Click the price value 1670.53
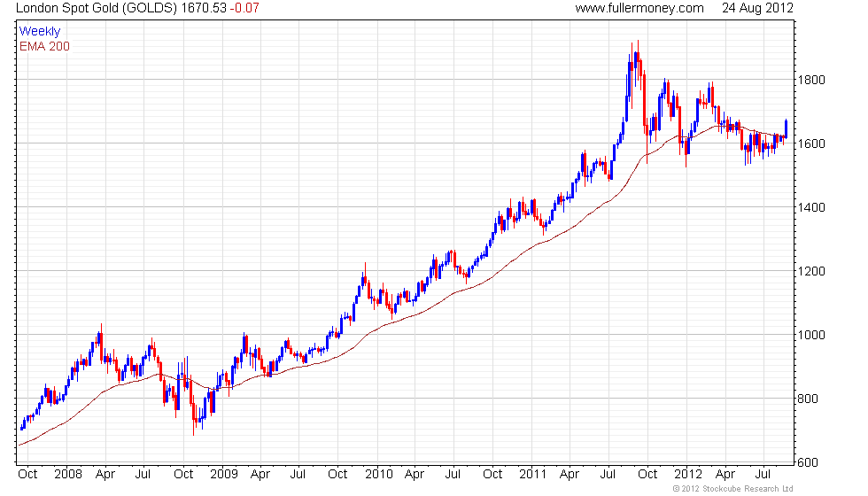This screenshot has width=868, height=496. pyautogui.click(x=203, y=8)
